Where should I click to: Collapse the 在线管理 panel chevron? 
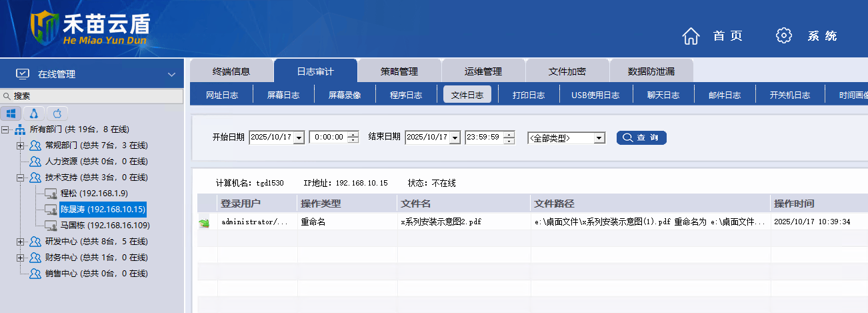(171, 74)
